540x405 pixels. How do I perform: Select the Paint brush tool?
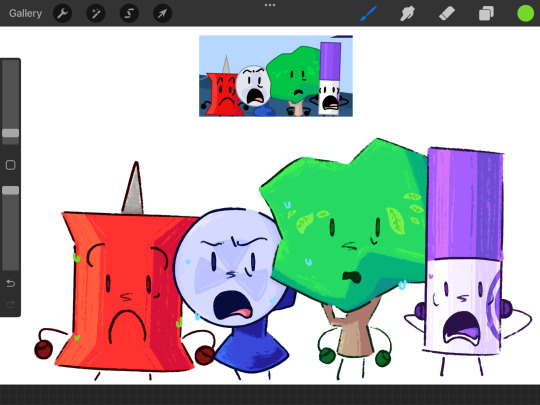(368, 13)
